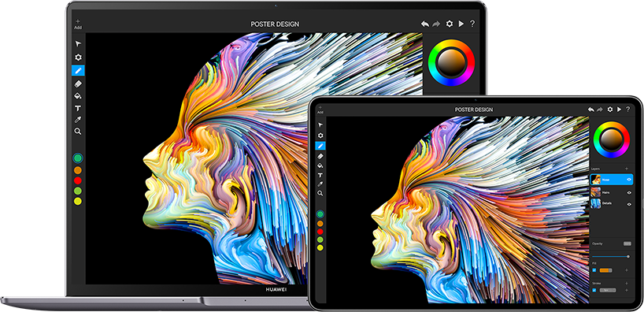Pick the red swatch on tablet
This screenshot has height=312, width=644.
coord(320,232)
